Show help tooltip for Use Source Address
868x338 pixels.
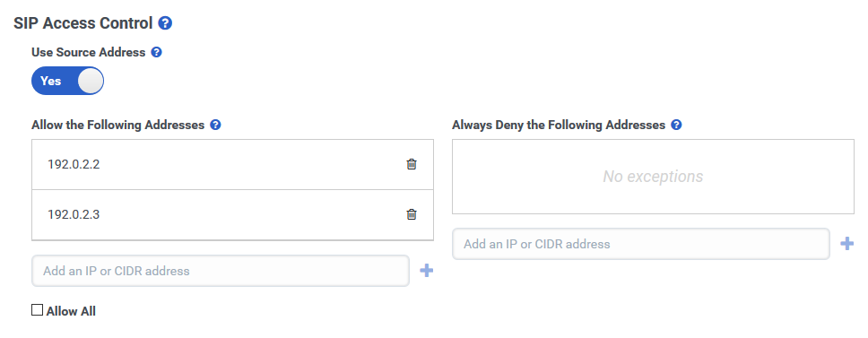(157, 53)
